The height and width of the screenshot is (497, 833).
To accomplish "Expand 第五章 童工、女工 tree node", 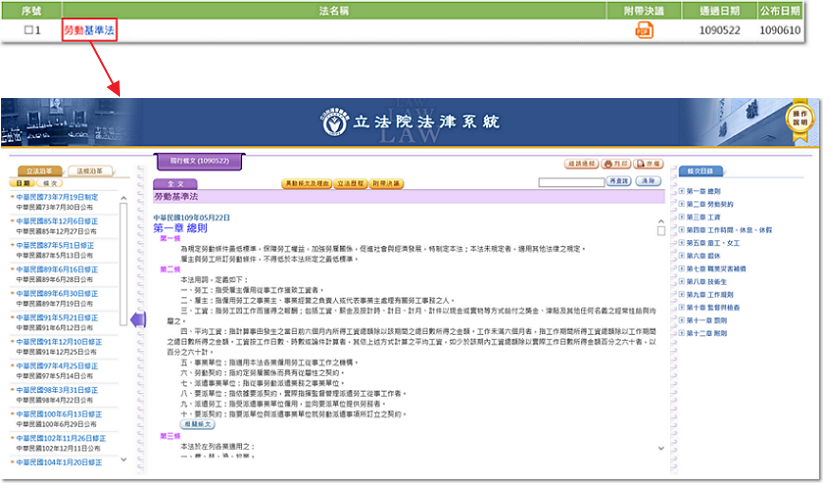I will [681, 242].
